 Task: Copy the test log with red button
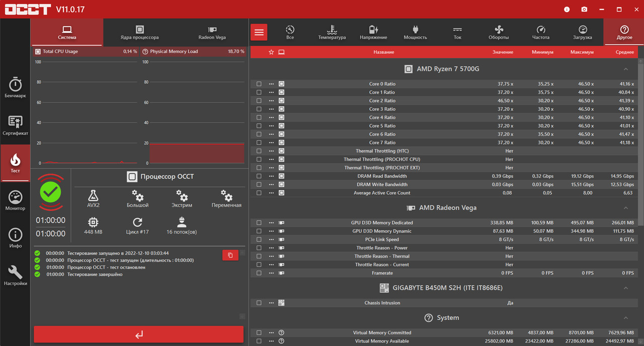point(230,255)
